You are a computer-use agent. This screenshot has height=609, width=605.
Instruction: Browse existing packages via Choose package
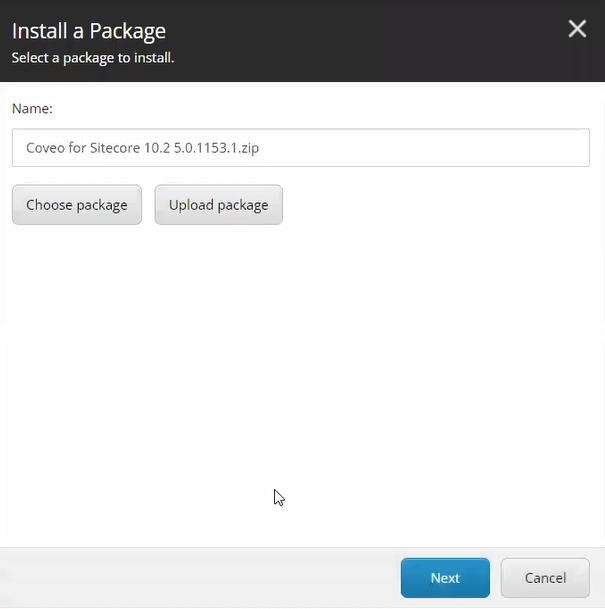tap(77, 205)
